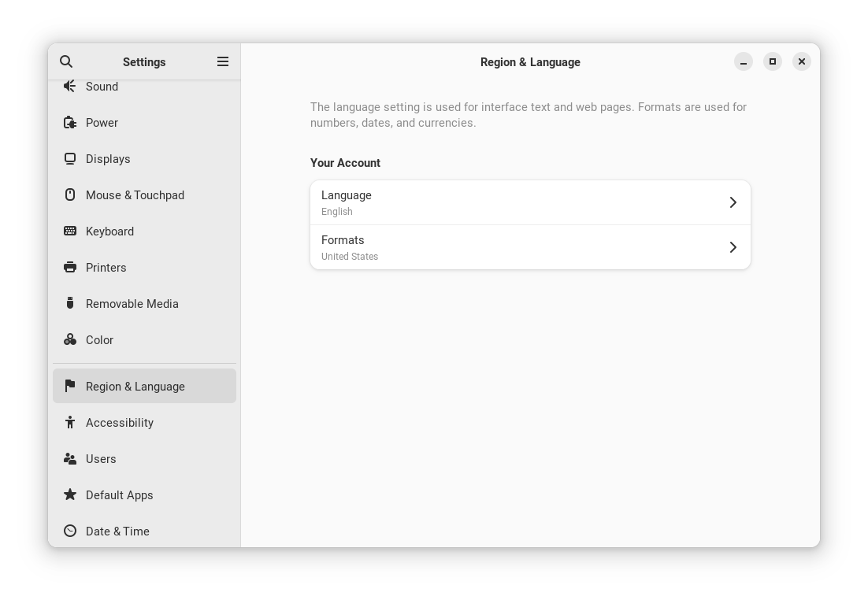The height and width of the screenshot is (600, 868).
Task: Open the Users label in sidebar
Action: point(101,459)
